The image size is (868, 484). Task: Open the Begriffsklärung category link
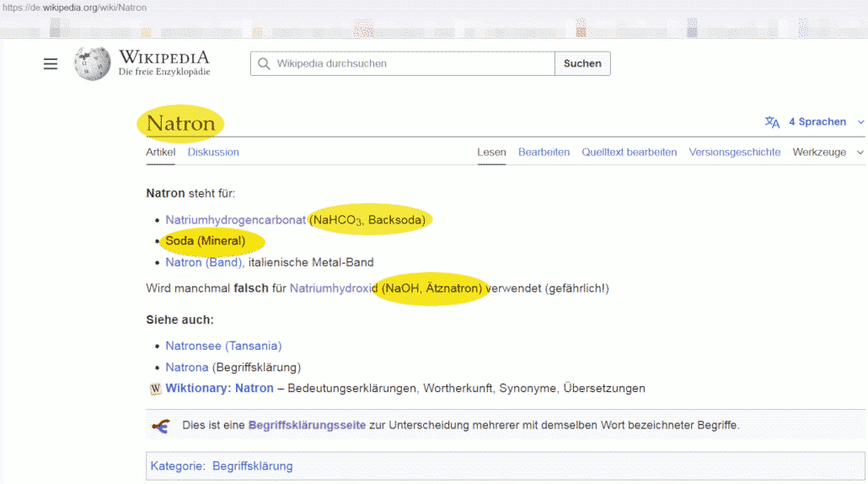point(253,466)
